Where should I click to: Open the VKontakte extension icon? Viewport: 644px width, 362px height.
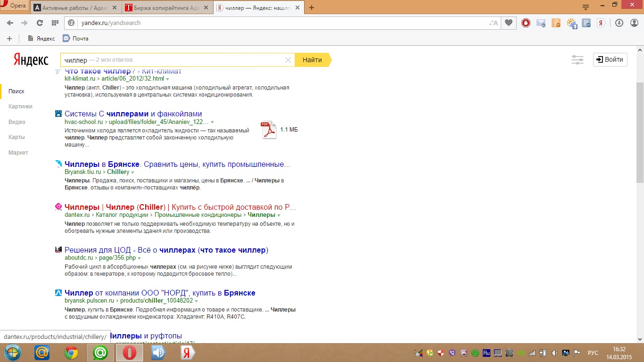[586, 23]
